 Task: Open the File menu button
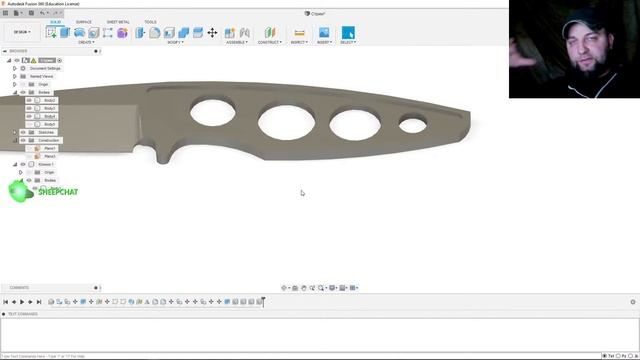tap(18, 13)
